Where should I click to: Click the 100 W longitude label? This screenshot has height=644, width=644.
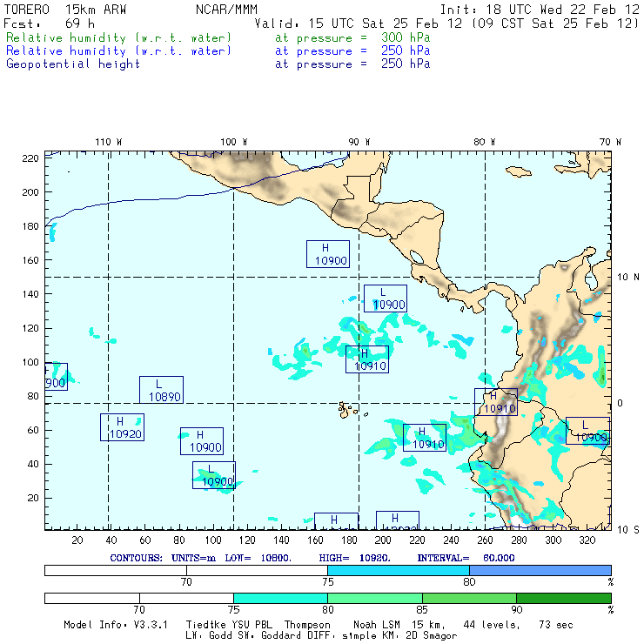234,142
